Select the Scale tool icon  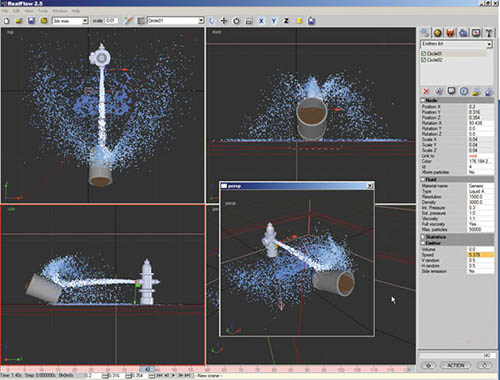pos(249,21)
